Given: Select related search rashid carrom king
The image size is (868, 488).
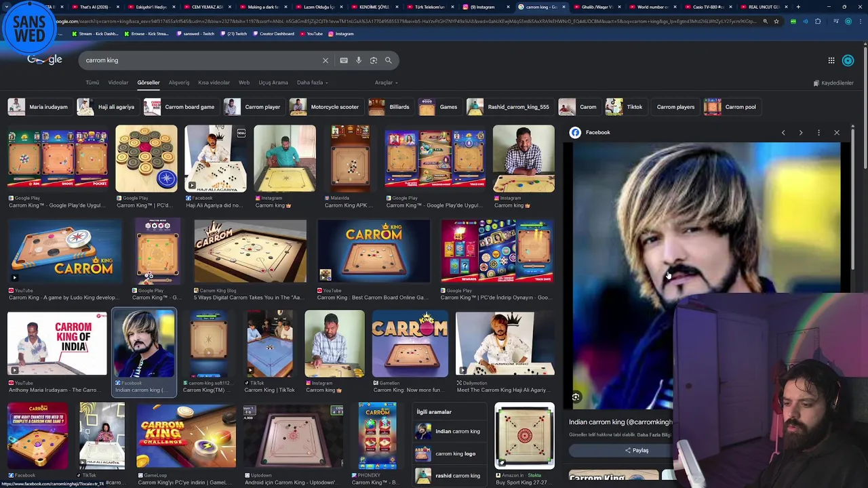Looking at the screenshot, I should 448,476.
